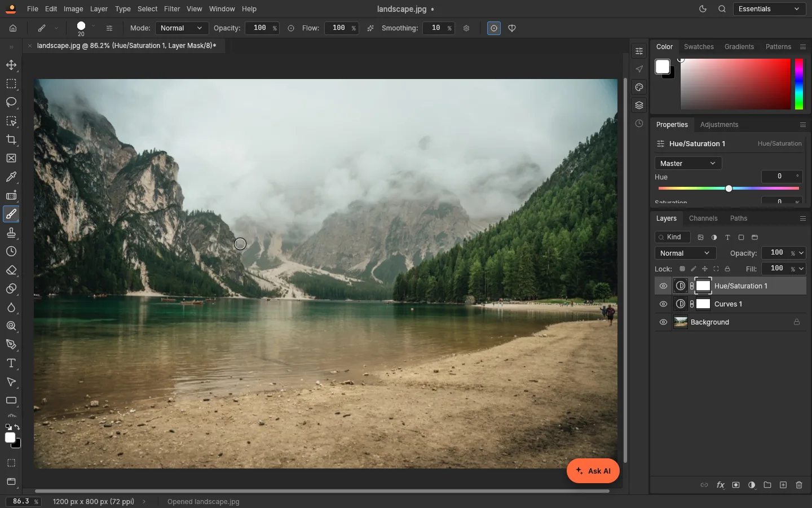The width and height of the screenshot is (812, 508).
Task: Choose the Rectangle shape tool
Action: tap(11, 400)
